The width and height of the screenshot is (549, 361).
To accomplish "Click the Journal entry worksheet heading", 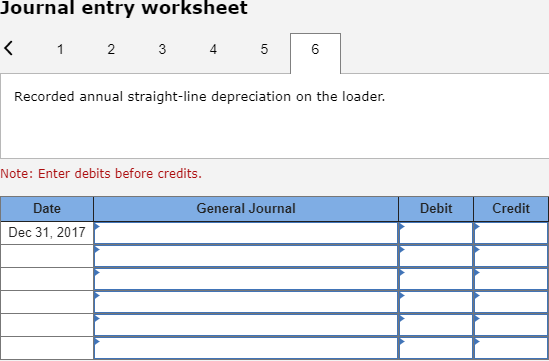I will pyautogui.click(x=124, y=8).
